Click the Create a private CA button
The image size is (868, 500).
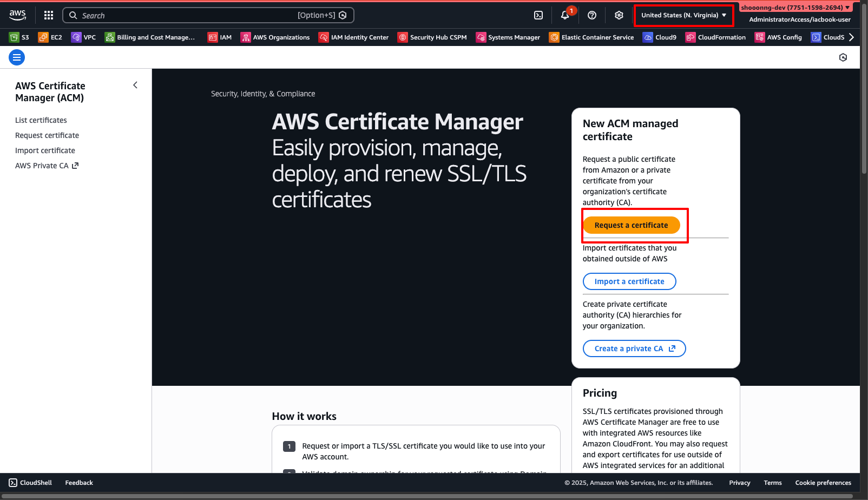634,348
